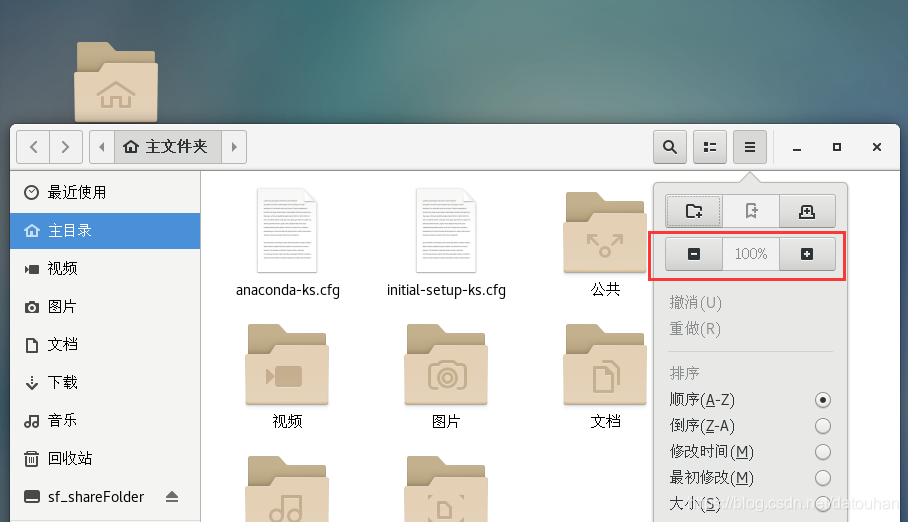This screenshot has height=522, width=908.
Task: Zoom out with the minus button
Action: [694, 254]
